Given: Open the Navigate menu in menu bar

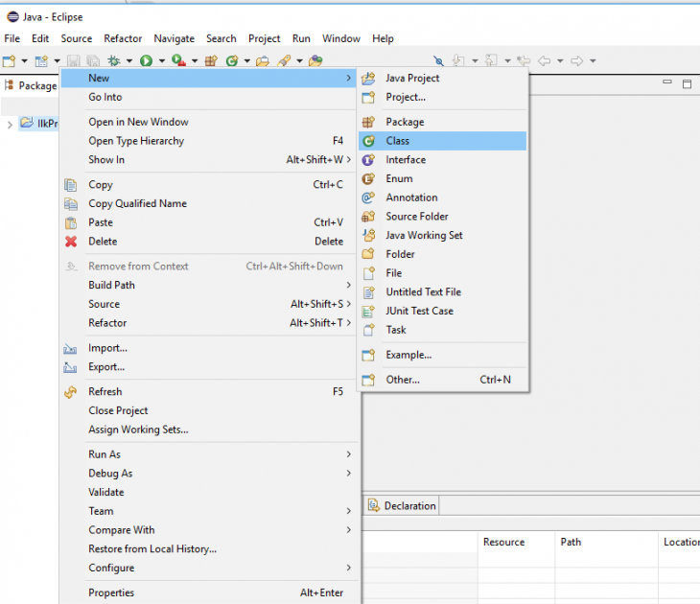Looking at the screenshot, I should 175,38.
